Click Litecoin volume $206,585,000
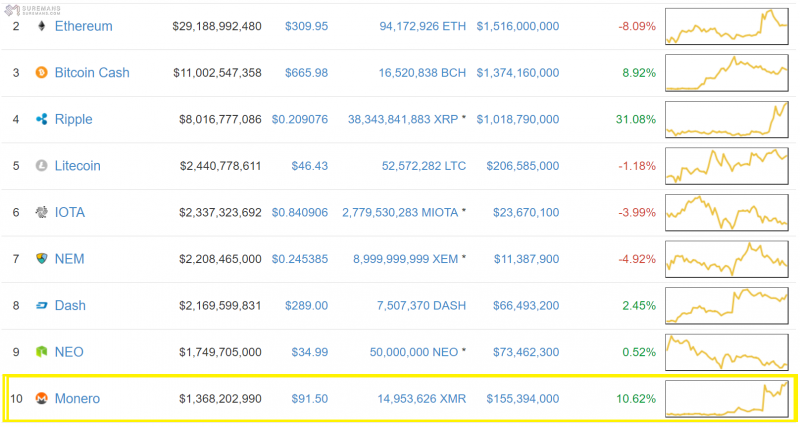 [x=523, y=166]
